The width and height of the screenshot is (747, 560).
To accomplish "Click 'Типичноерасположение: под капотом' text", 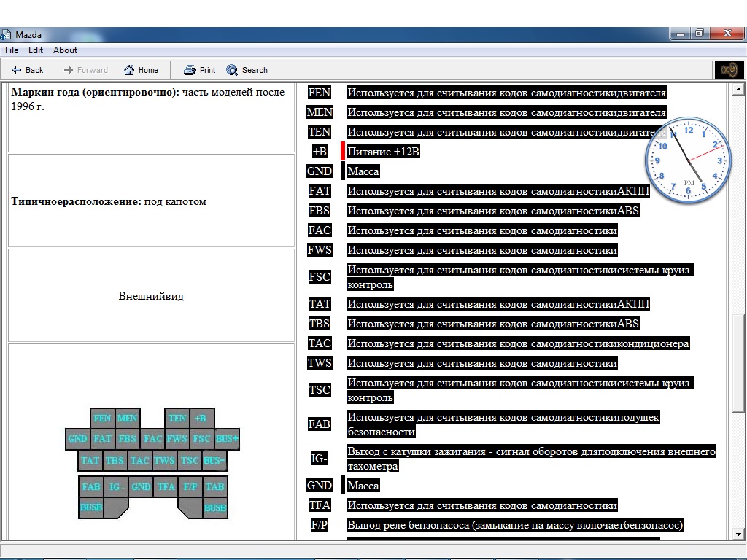I will click(x=109, y=201).
